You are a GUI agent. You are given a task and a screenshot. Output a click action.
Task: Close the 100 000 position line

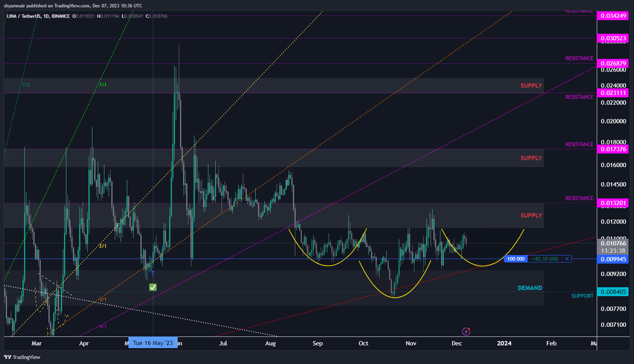tap(567, 259)
